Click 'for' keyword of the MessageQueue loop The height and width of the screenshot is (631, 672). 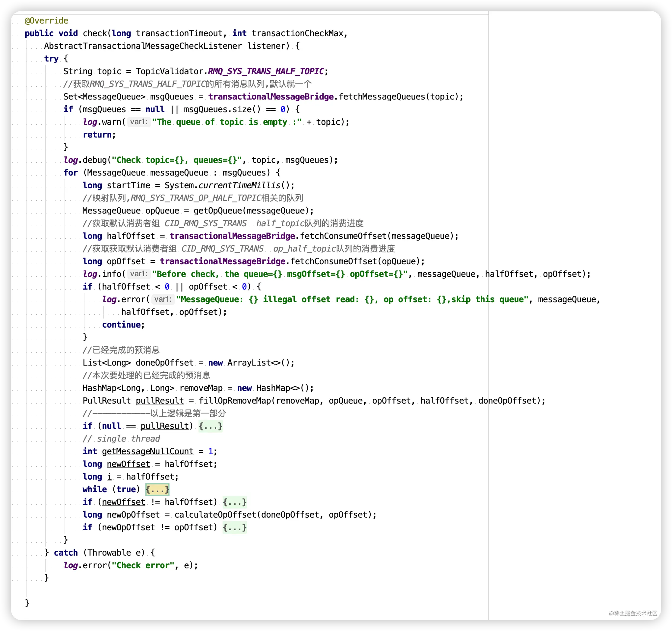pyautogui.click(x=70, y=173)
